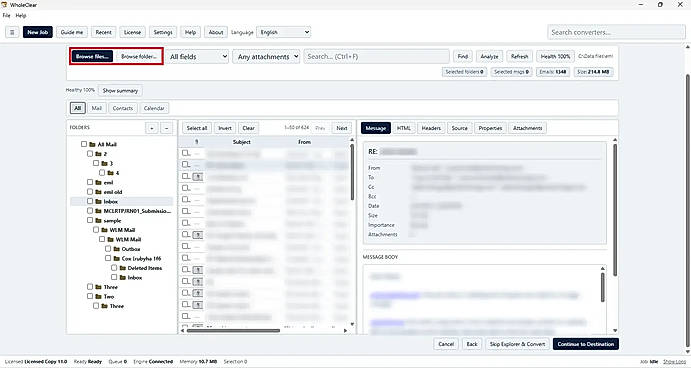Viewport: 691px width, 368px height.
Task: Open the File menu
Action: [7, 15]
